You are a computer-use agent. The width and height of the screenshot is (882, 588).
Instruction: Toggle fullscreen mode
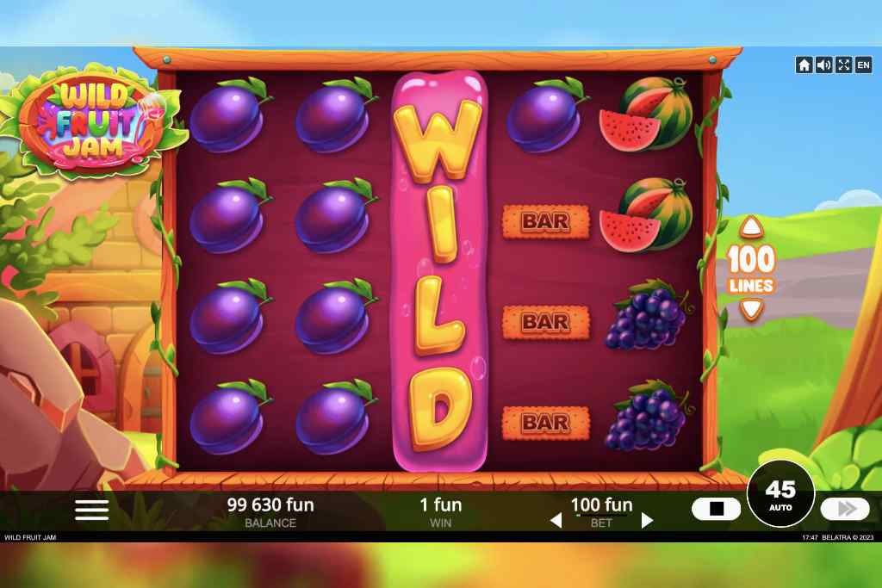[843, 65]
